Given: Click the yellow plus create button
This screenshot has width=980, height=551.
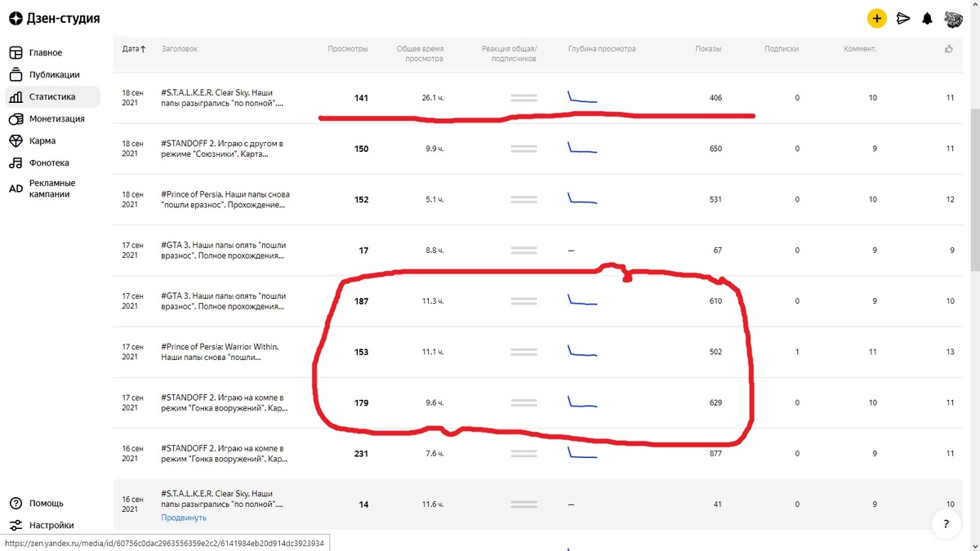Looking at the screenshot, I should coord(876,18).
